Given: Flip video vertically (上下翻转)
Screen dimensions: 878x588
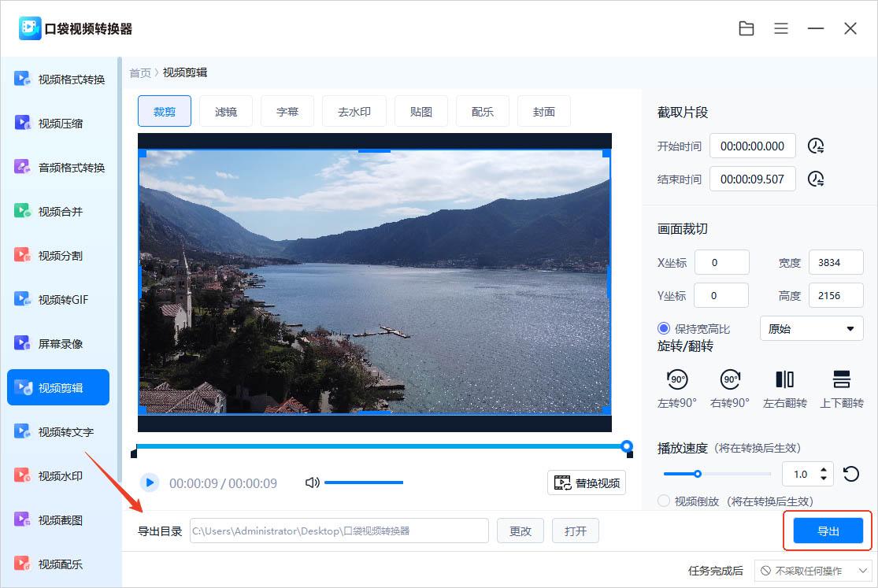Looking at the screenshot, I should [842, 389].
